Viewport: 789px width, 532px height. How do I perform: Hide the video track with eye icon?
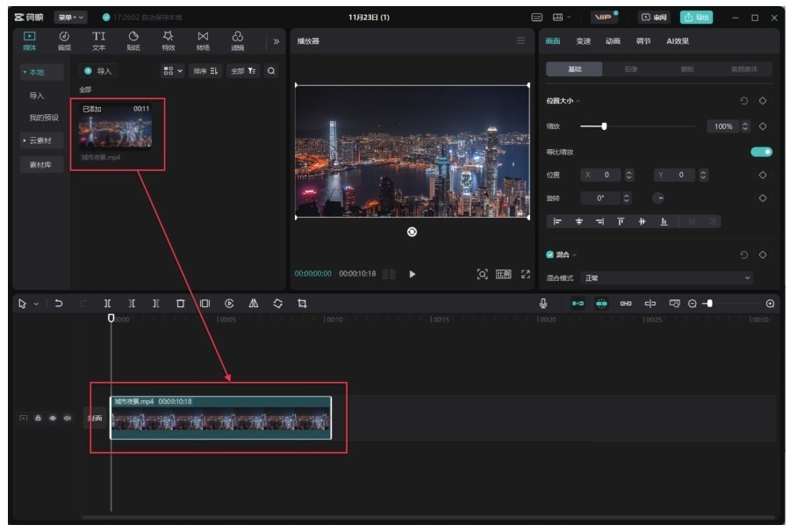tap(53, 418)
